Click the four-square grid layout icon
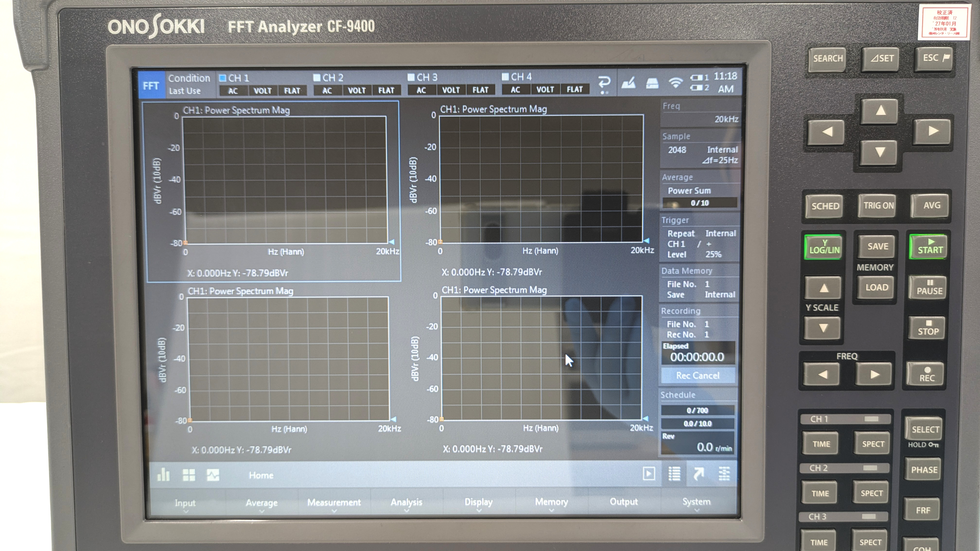 click(x=189, y=474)
